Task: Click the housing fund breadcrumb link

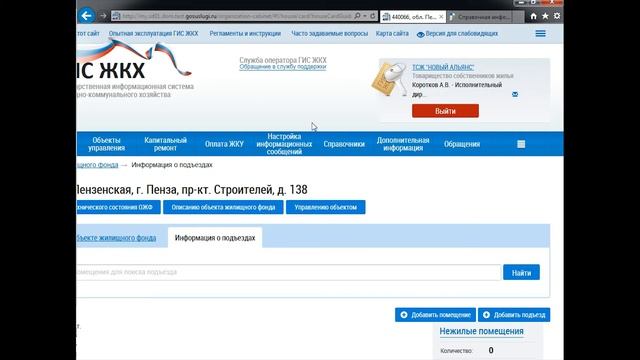Action: [x=97, y=165]
